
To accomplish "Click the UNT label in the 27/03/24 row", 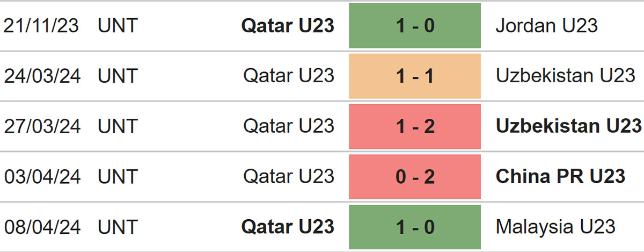I will click(x=118, y=126).
